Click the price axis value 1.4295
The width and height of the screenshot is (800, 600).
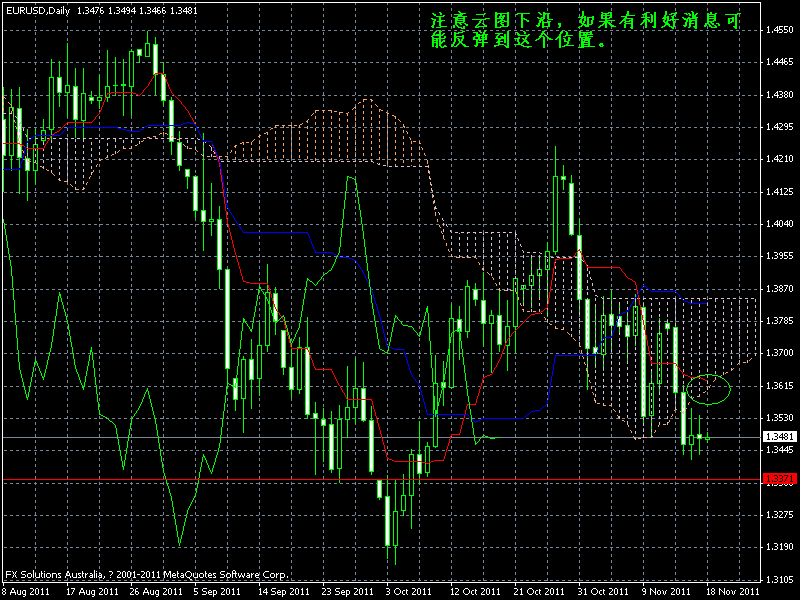click(780, 127)
